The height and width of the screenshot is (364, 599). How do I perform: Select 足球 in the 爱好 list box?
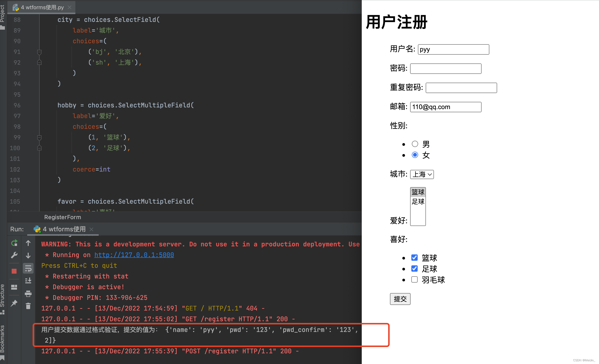(418, 201)
